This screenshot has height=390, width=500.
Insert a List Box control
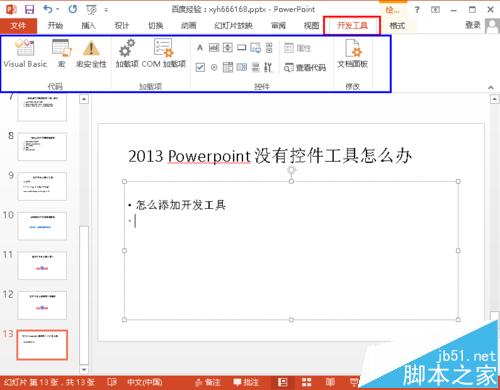tap(228, 67)
